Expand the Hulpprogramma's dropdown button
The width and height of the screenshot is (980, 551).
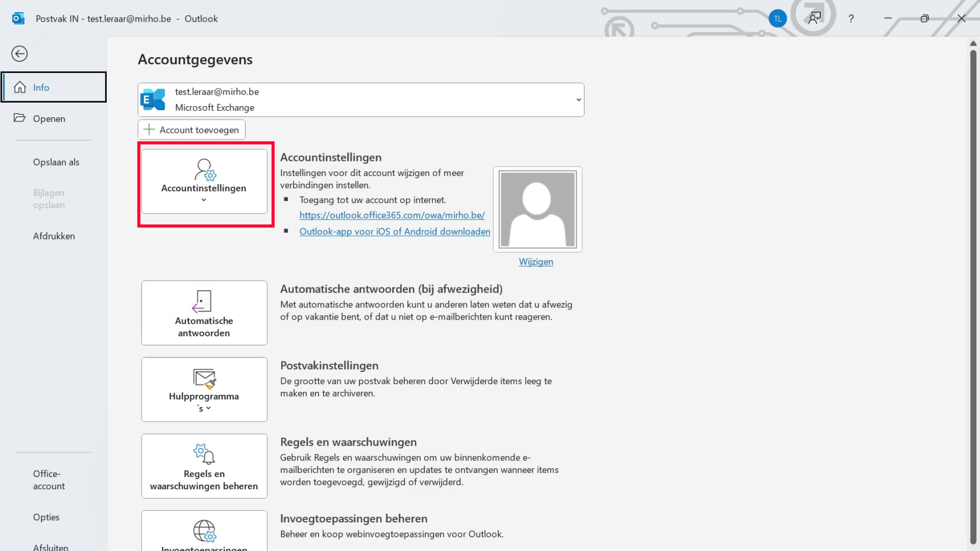pyautogui.click(x=204, y=389)
